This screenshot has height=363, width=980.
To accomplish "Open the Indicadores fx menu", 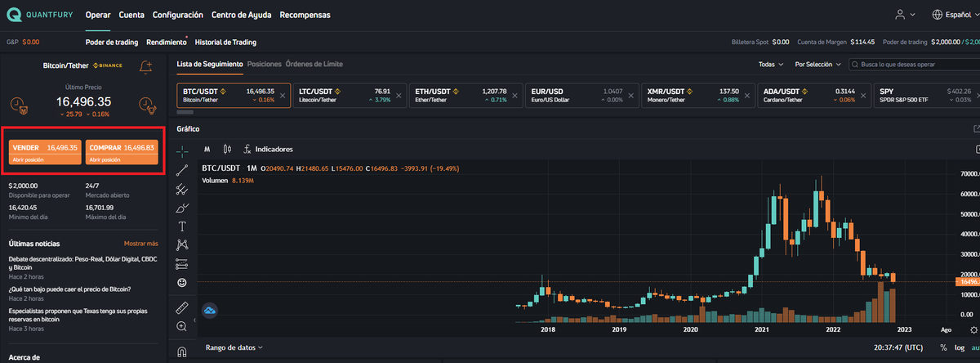I will (268, 150).
